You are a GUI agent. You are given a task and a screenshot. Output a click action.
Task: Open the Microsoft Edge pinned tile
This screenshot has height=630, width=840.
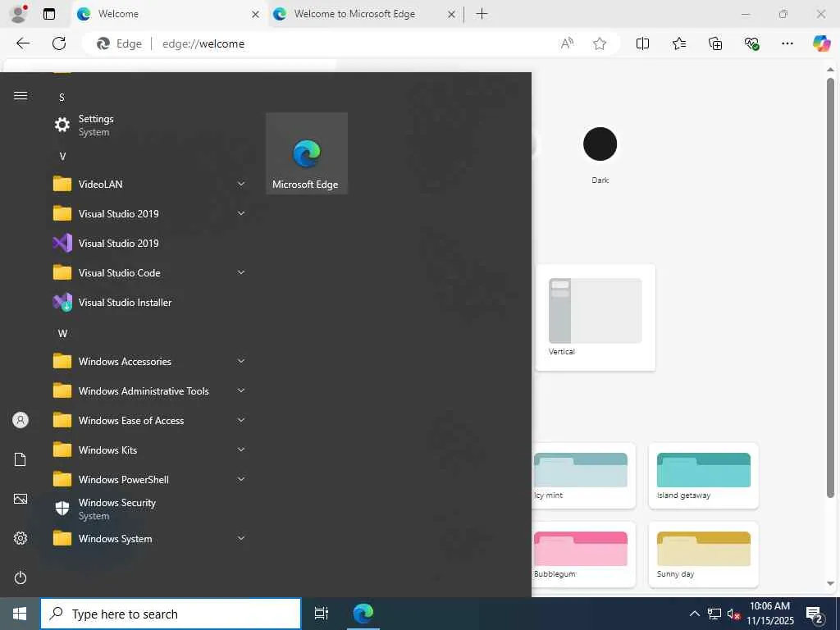[307, 153]
